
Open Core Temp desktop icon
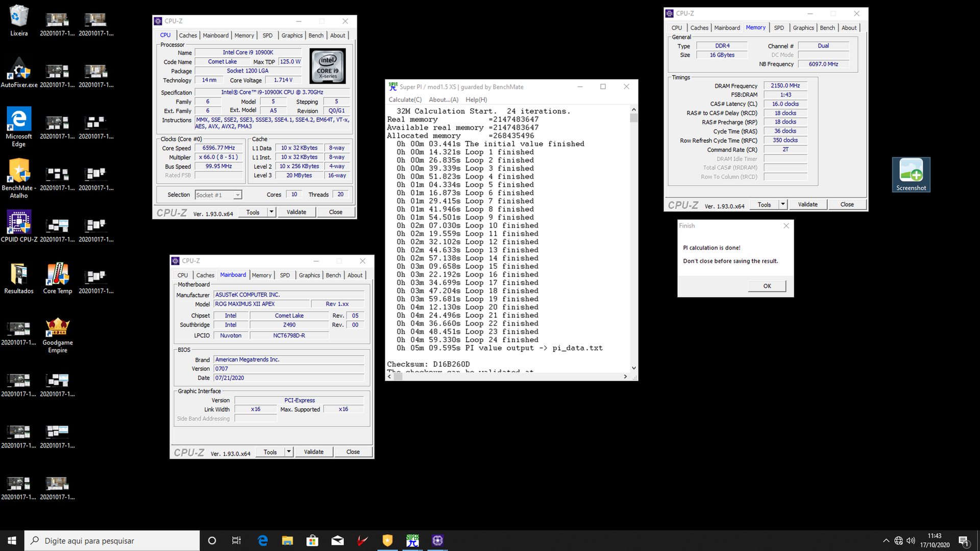[x=58, y=278]
